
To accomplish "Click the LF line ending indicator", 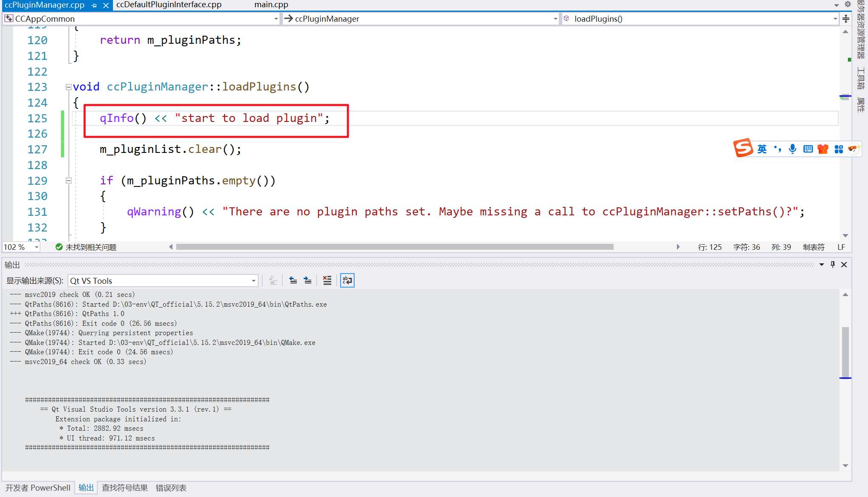I will coord(841,247).
